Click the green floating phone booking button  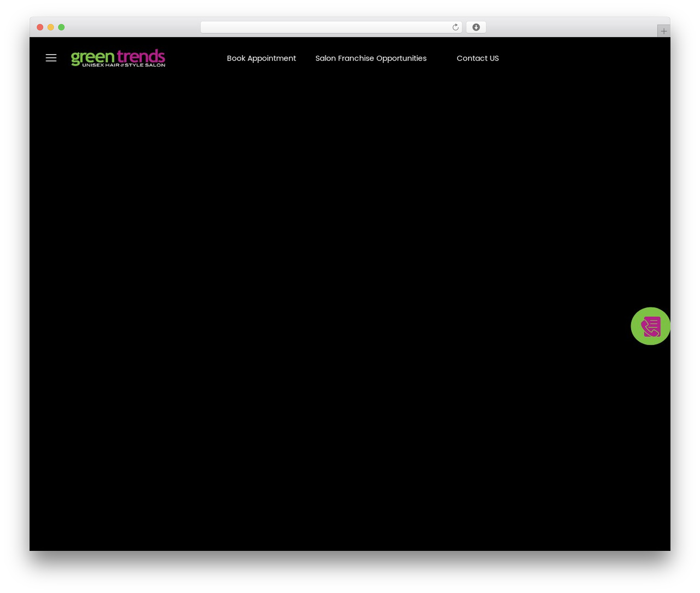pyautogui.click(x=651, y=326)
